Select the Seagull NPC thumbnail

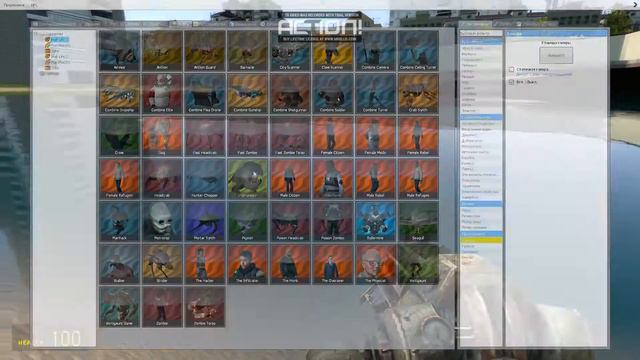(418, 221)
